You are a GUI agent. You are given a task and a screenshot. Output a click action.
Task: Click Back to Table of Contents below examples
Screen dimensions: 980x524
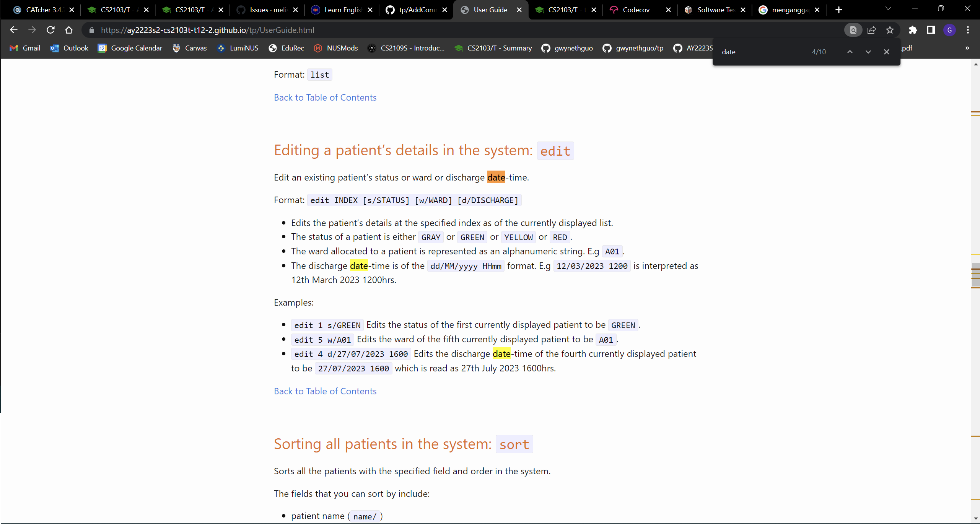[325, 391]
